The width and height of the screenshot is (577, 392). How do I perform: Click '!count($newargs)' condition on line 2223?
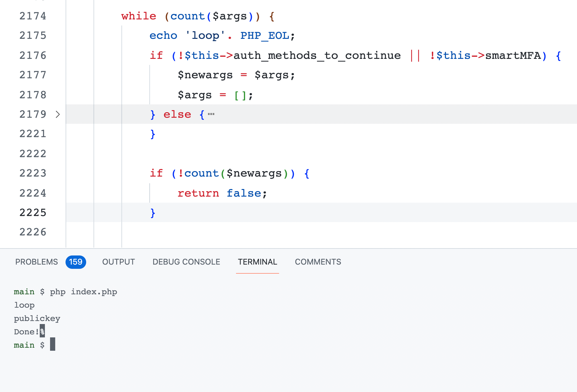(x=233, y=173)
